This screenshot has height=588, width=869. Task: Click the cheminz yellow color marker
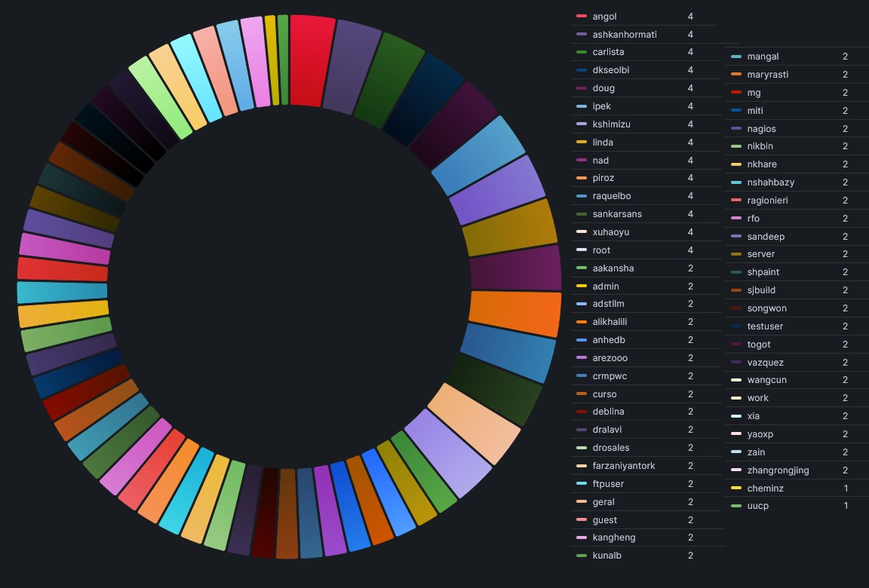[x=735, y=488]
